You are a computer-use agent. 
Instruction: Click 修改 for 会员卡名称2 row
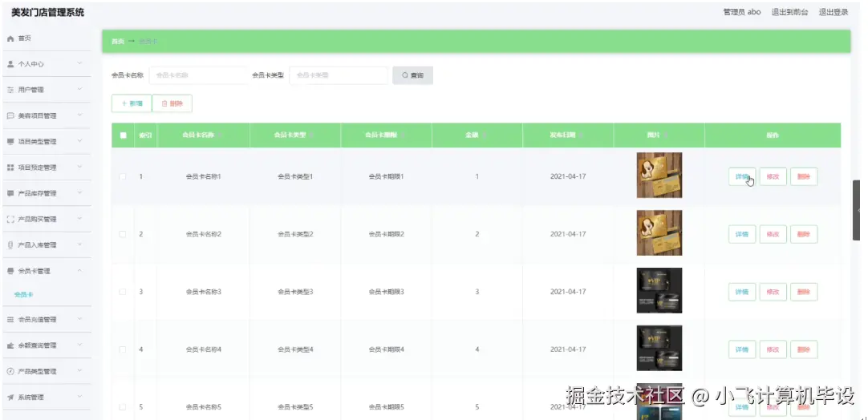pos(773,234)
